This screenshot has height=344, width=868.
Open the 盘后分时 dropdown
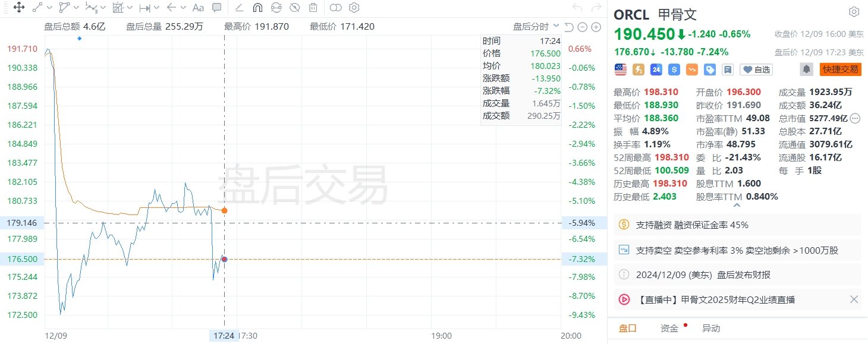(536, 27)
